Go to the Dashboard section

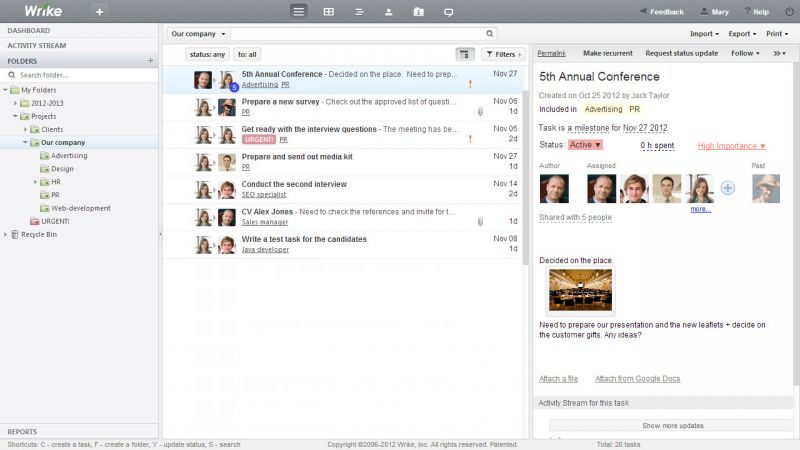(x=29, y=31)
